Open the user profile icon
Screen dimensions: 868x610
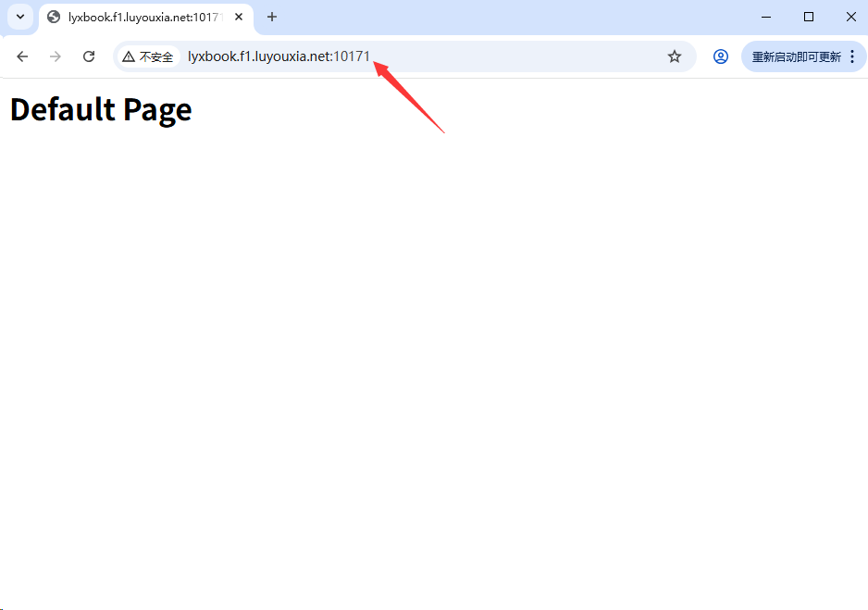coord(721,56)
